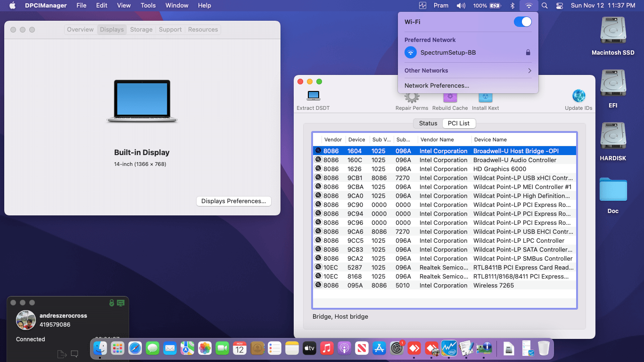
Task: Click the green AnyDesk lock security icon
Action: (x=112, y=303)
